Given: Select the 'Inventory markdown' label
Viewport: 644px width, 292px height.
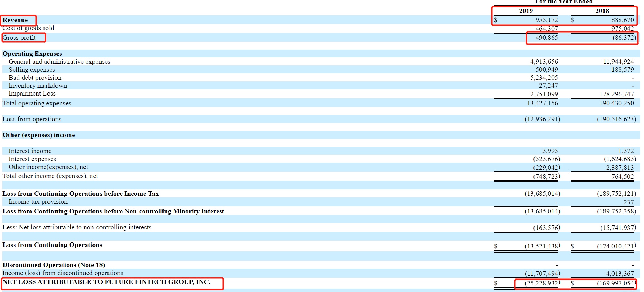Looking at the screenshot, I should (38, 86).
